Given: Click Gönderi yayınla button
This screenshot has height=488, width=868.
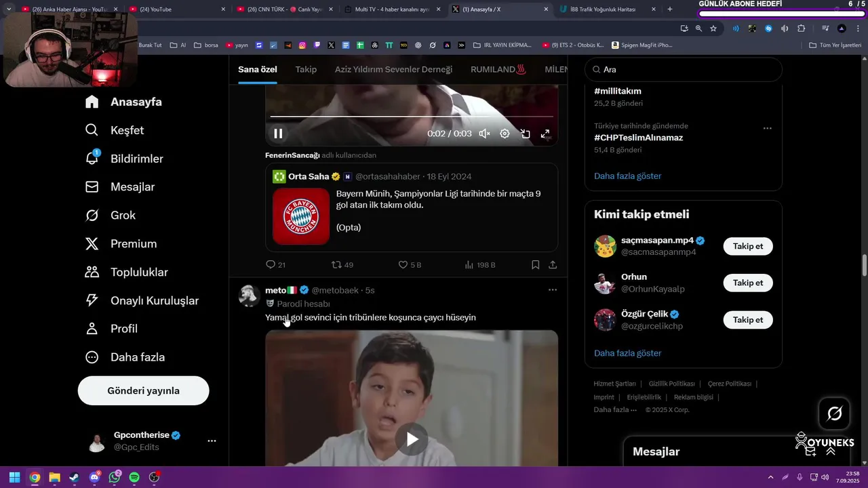Looking at the screenshot, I should (143, 390).
